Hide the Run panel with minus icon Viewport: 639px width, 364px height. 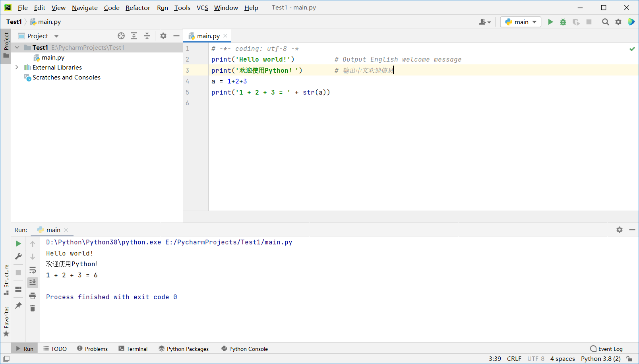coord(632,230)
